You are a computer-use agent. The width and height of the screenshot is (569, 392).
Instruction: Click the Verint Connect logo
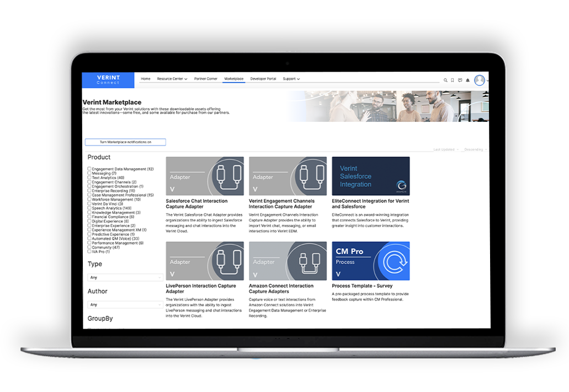(x=108, y=80)
